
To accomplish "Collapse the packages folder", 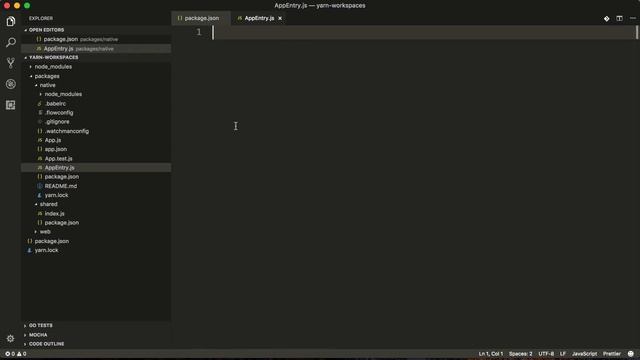I will [x=47, y=76].
